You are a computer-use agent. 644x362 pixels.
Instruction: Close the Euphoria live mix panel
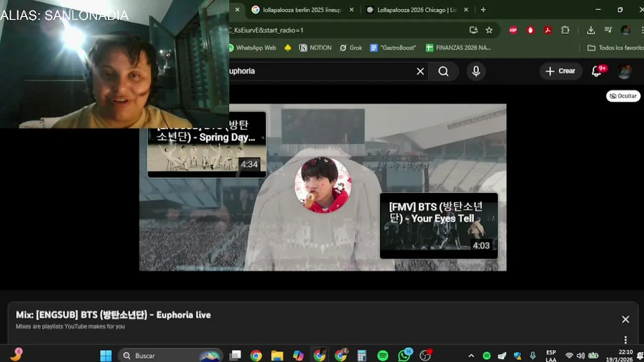[625, 319]
